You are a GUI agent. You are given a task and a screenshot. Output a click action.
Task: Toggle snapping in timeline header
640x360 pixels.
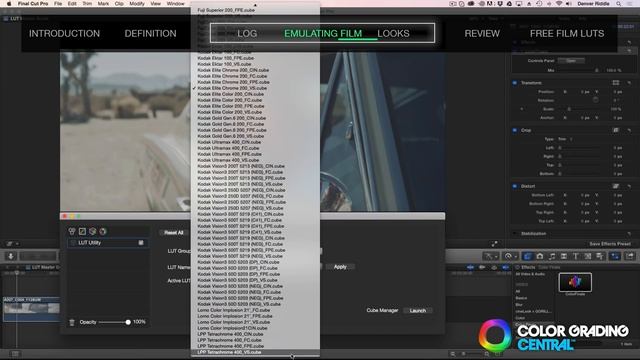(505, 267)
